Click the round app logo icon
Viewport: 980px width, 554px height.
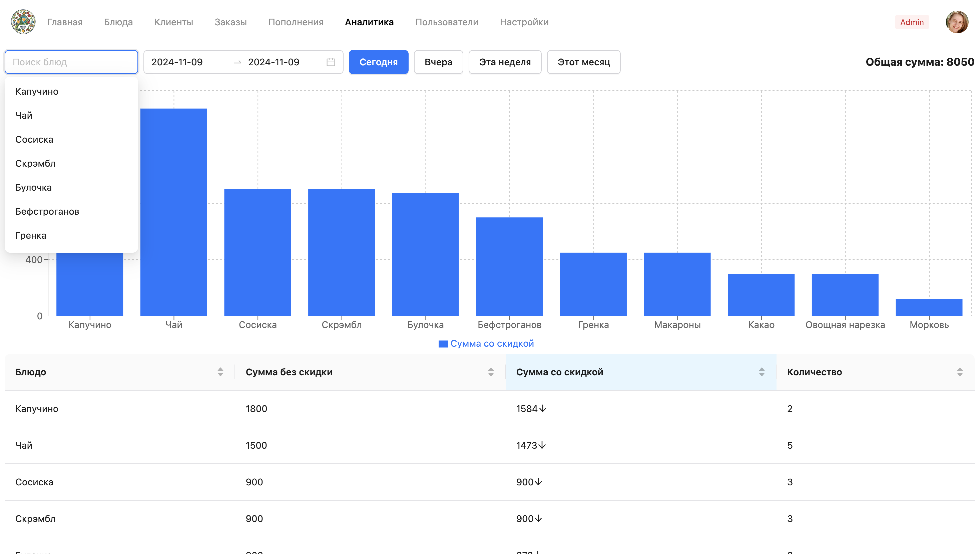[23, 22]
